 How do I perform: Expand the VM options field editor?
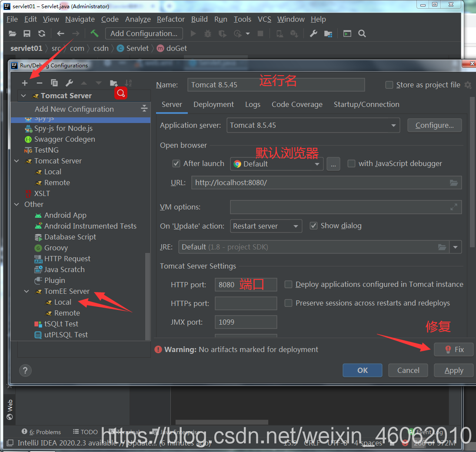click(453, 207)
